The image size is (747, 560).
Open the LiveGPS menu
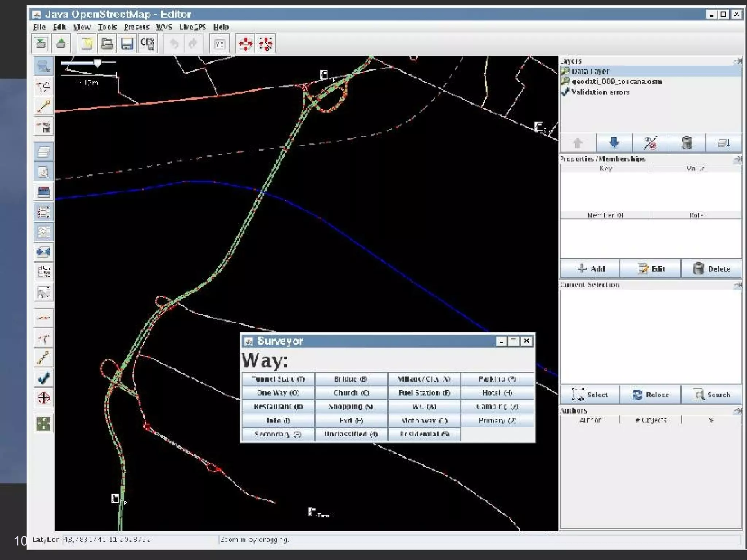[x=192, y=27]
